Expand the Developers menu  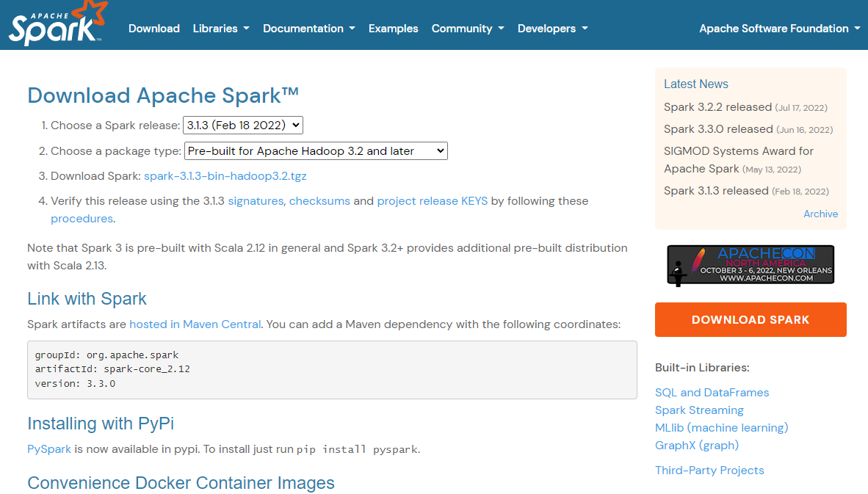(x=552, y=28)
